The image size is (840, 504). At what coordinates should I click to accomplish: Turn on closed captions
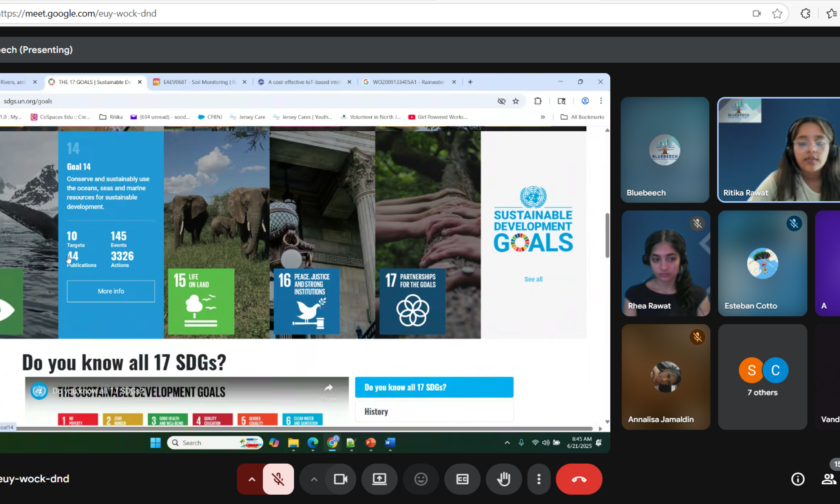click(x=462, y=479)
